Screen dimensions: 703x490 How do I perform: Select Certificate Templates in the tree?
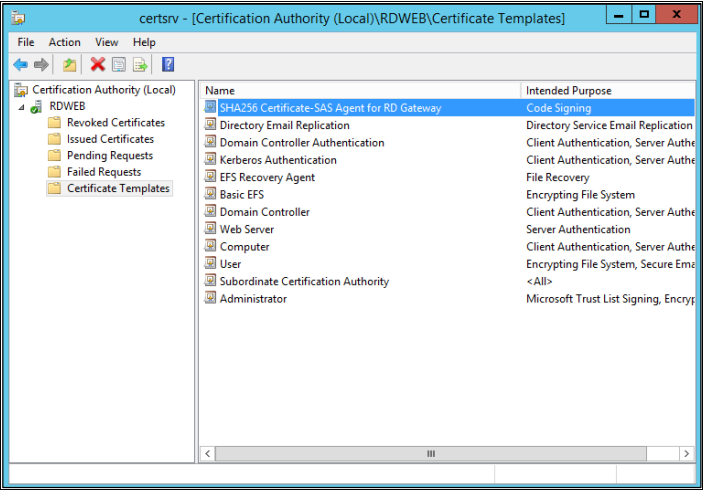click(x=118, y=188)
